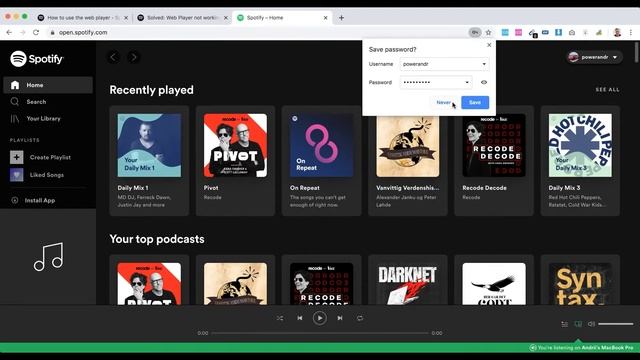This screenshot has width=640, height=360.
Task: Open the Chrome three-dot menu
Action: [x=631, y=32]
